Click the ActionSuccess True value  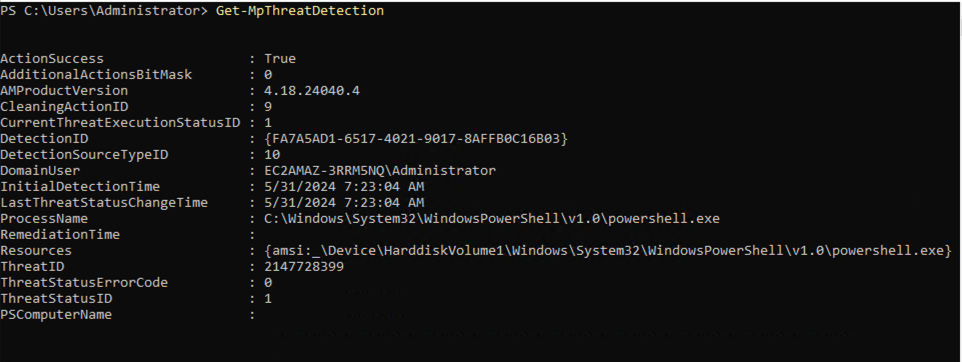(280, 59)
